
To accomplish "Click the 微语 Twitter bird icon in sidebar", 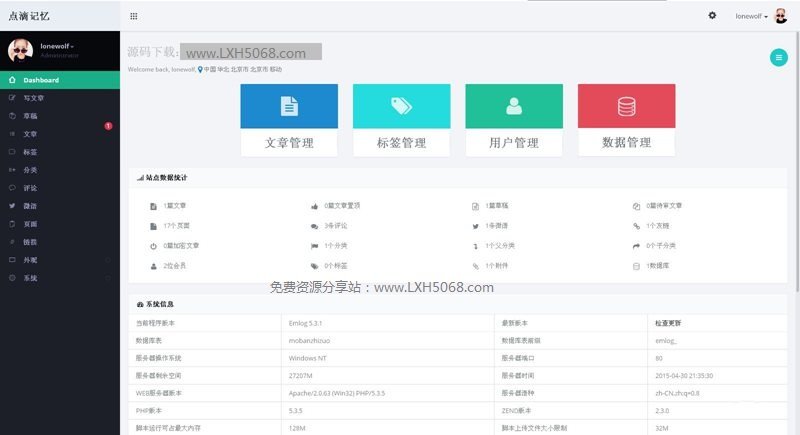I will [x=12, y=206].
